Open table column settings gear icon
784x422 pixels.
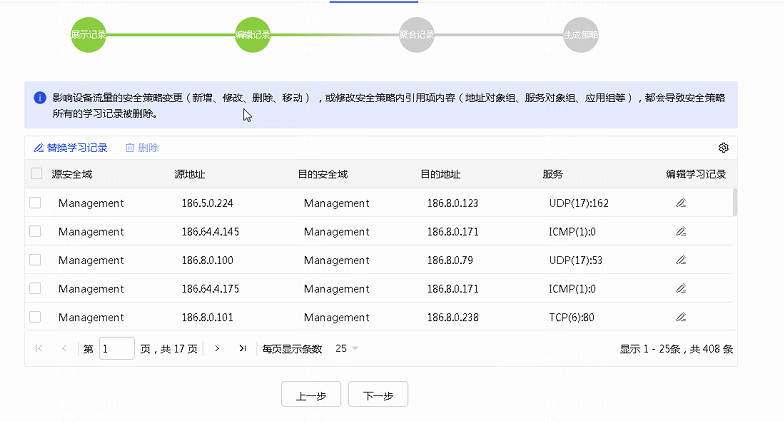(723, 147)
